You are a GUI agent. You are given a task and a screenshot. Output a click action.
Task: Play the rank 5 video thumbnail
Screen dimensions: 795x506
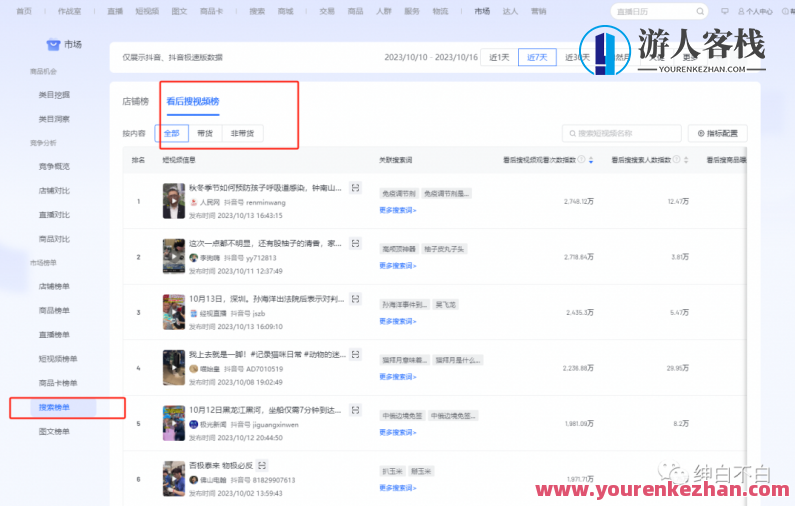point(173,423)
